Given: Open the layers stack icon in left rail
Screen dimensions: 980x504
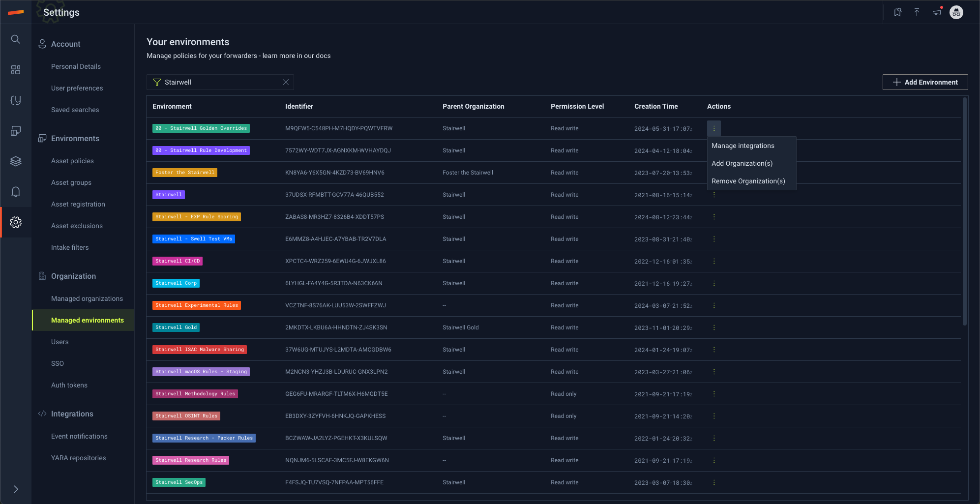Looking at the screenshot, I should pos(16,161).
